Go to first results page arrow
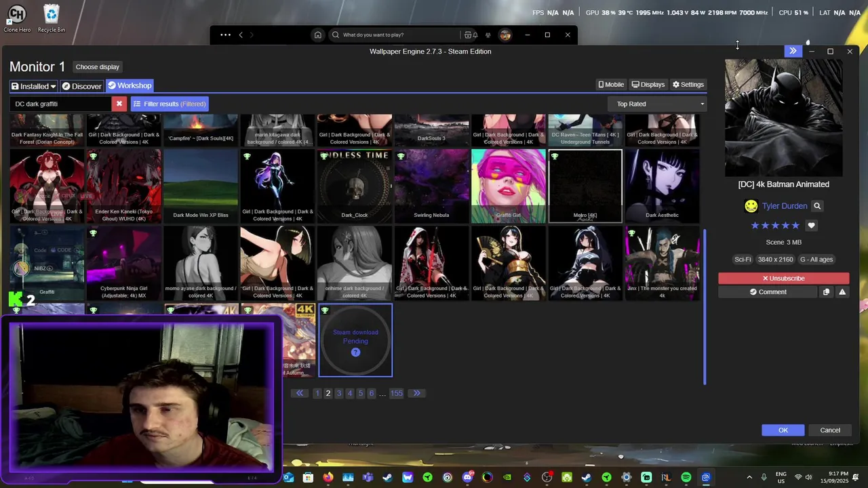Image resolution: width=868 pixels, height=488 pixels. (299, 393)
